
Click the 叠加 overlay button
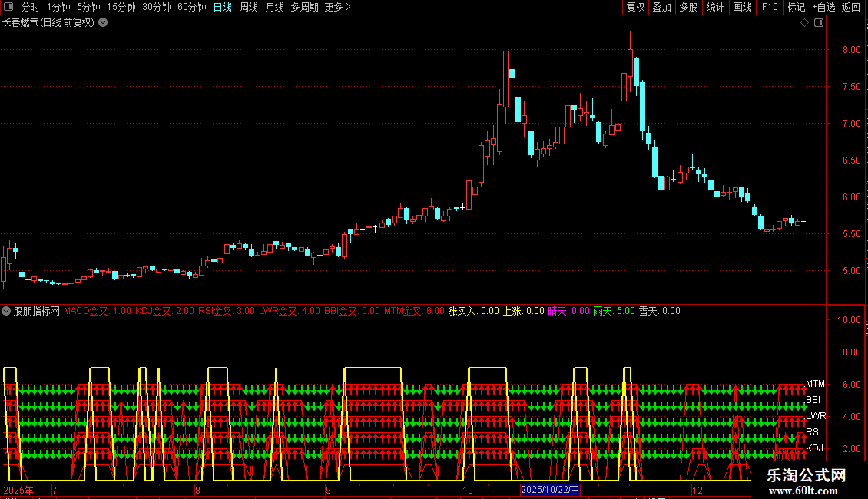click(661, 7)
